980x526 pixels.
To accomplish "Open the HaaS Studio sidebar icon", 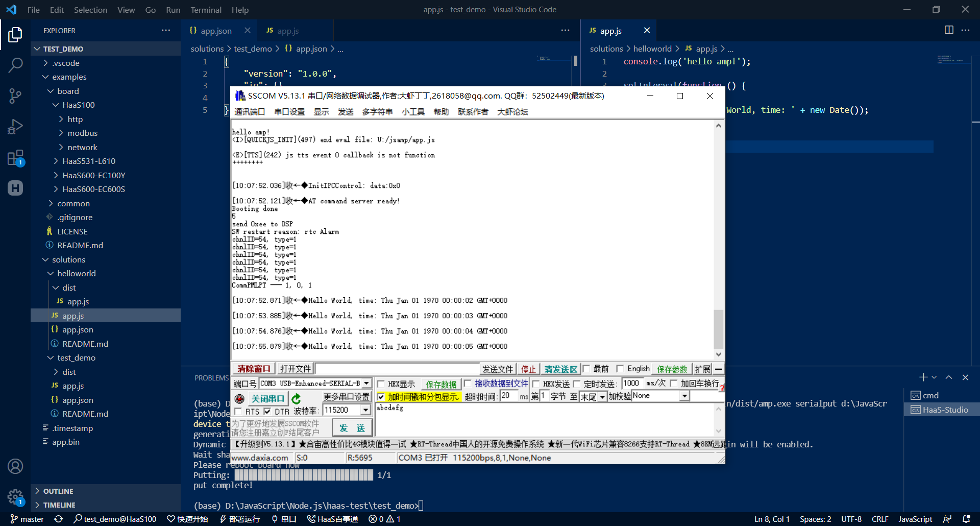I will point(15,188).
